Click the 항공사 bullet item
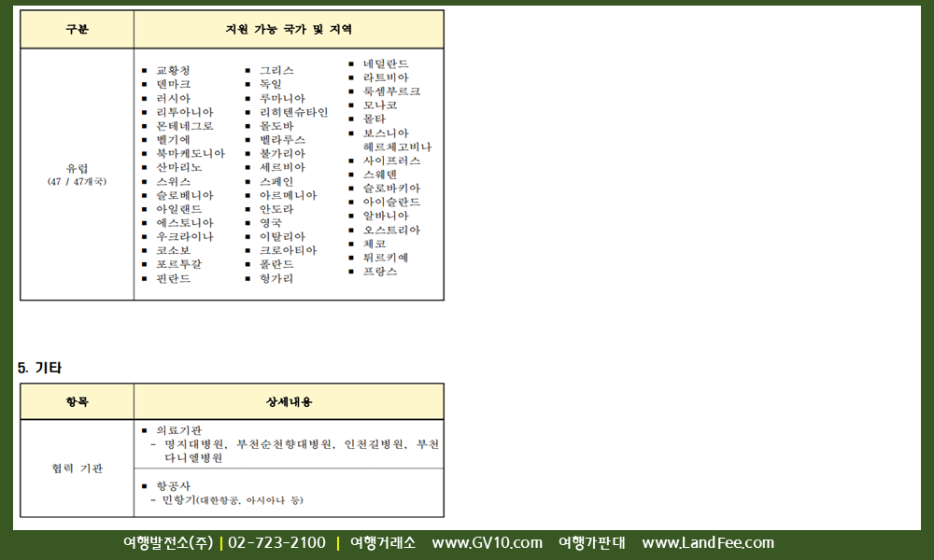This screenshot has height=560, width=934. point(173,486)
